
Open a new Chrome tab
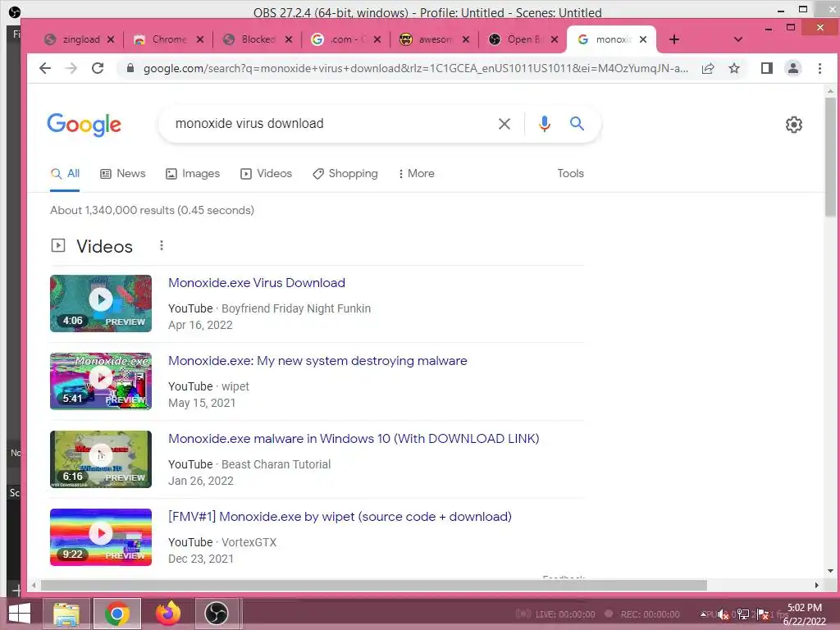point(674,39)
